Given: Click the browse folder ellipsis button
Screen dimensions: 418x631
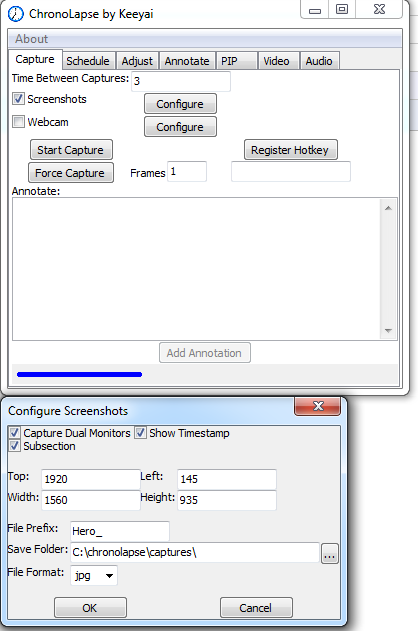Looking at the screenshot, I should 329,553.
